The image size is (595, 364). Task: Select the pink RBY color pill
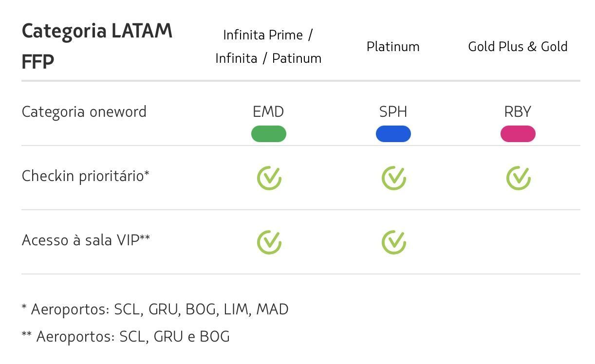518,134
